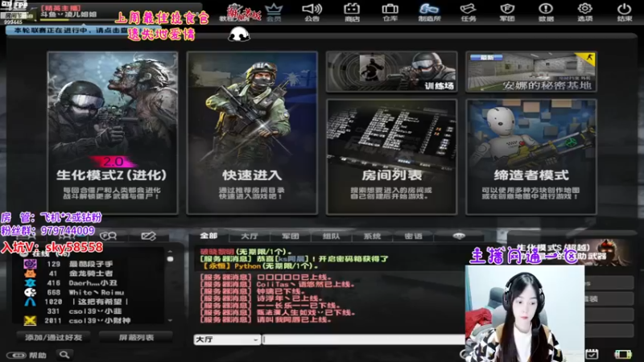Click the 帮助 help button
The image size is (644, 362).
(27, 355)
